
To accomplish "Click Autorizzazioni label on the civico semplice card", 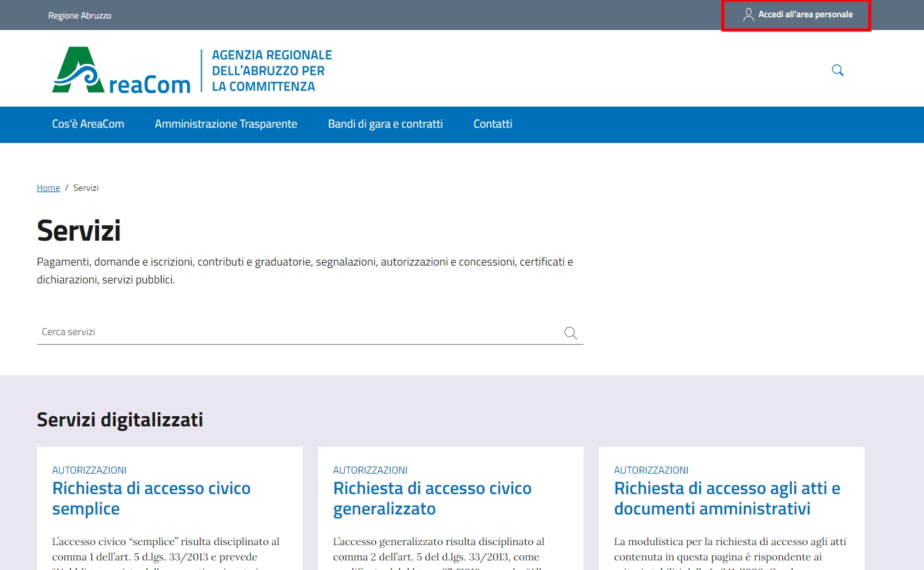I will click(x=89, y=470).
